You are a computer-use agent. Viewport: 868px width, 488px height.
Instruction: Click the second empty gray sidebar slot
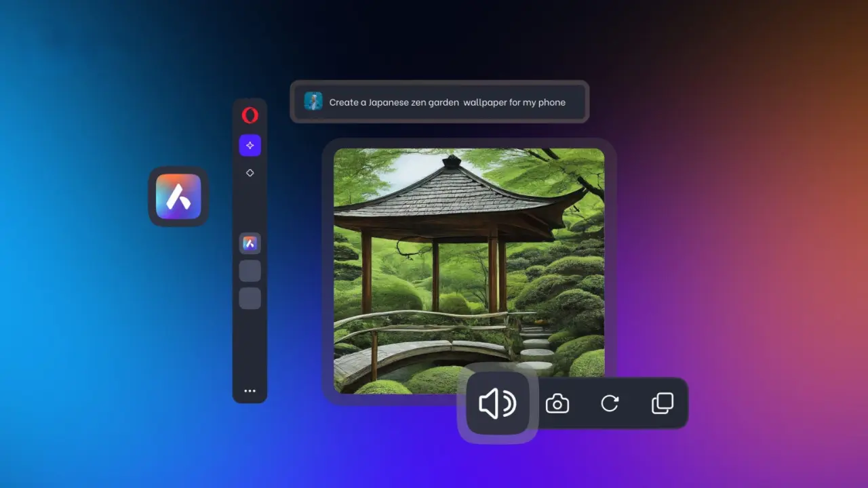(x=250, y=298)
